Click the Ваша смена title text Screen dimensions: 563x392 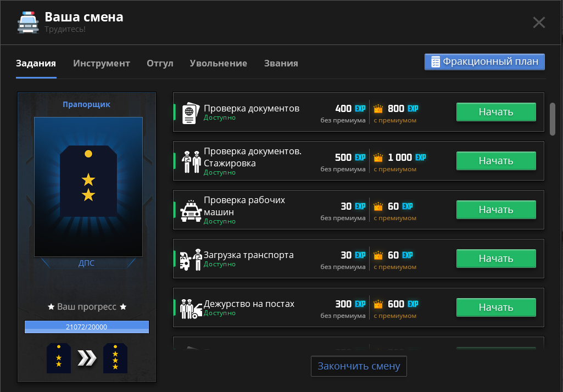point(83,17)
